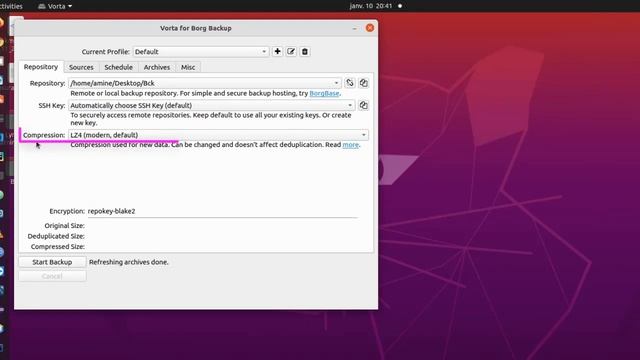Image resolution: width=640 pixels, height=360 pixels.
Task: Open the Current Profile dropdown
Action: pos(201,52)
